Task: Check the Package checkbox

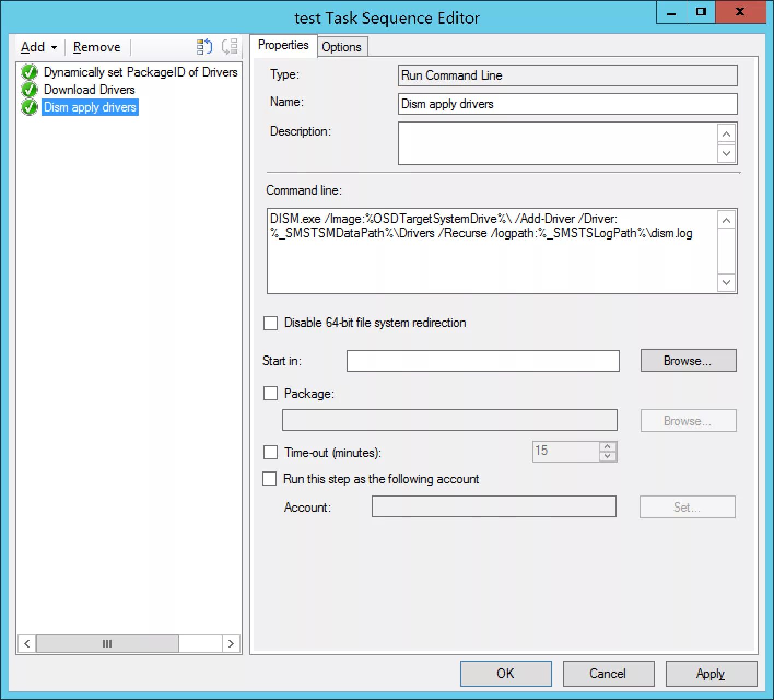Action: 271,394
